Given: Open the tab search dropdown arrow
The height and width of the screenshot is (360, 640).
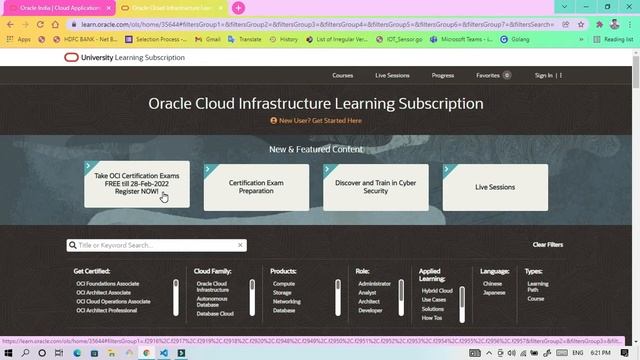Looking at the screenshot, I should pos(564,7).
